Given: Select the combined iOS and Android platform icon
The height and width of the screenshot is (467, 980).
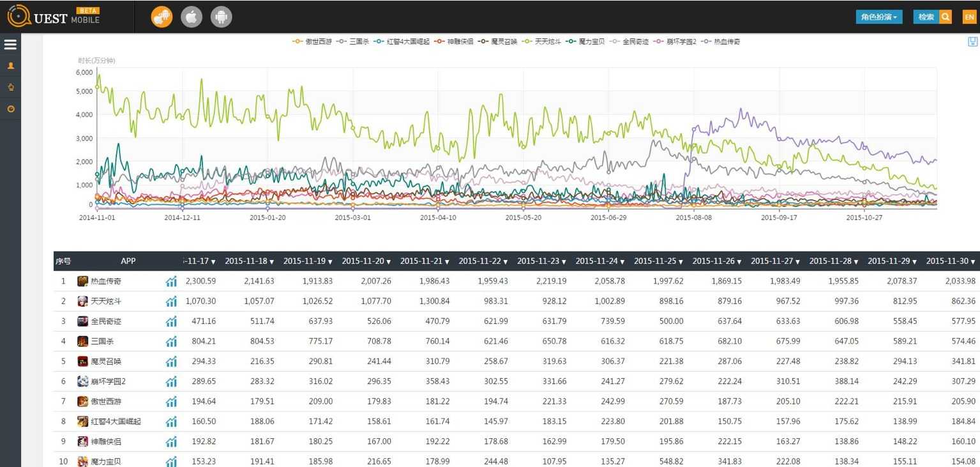Looking at the screenshot, I should click(x=162, y=17).
